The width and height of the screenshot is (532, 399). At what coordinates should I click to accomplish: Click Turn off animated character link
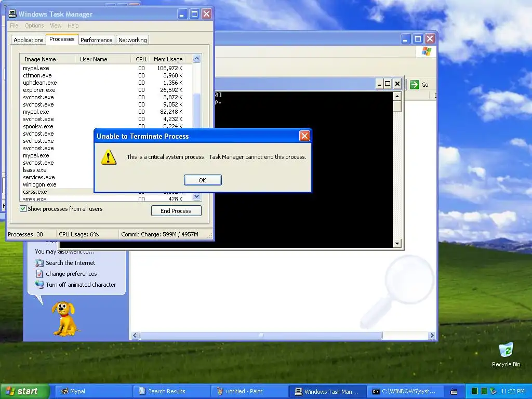pos(81,285)
